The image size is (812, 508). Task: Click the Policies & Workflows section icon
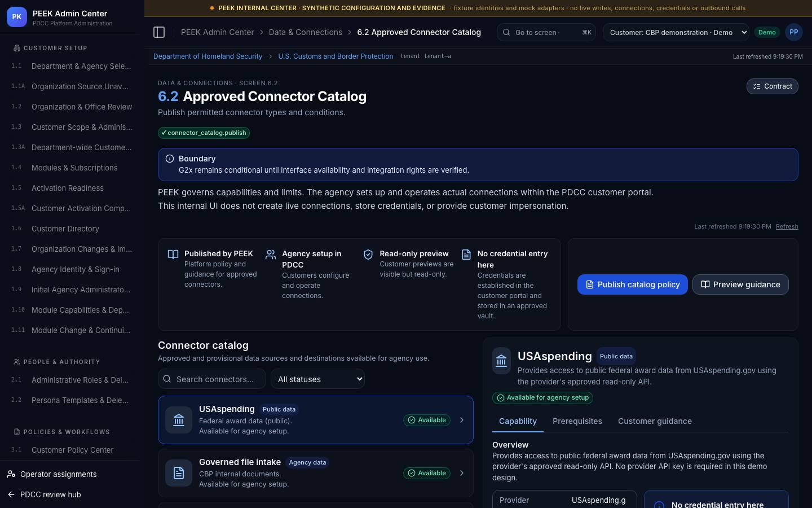(17, 432)
